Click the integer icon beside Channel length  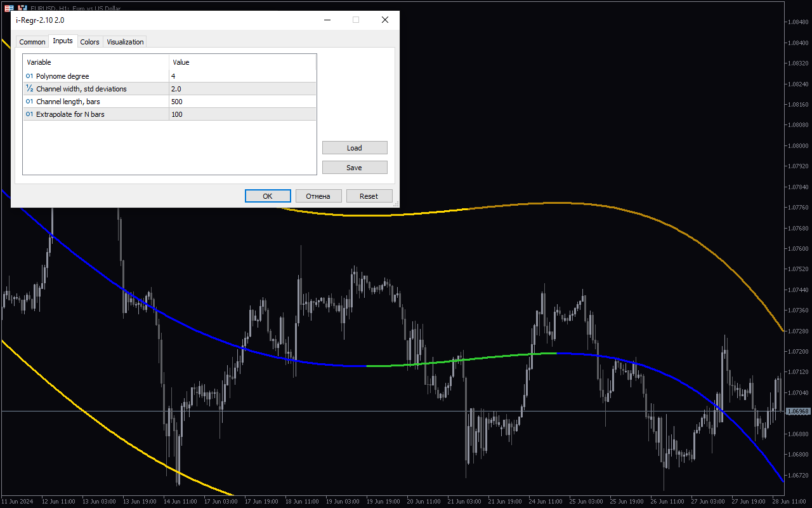pos(29,102)
